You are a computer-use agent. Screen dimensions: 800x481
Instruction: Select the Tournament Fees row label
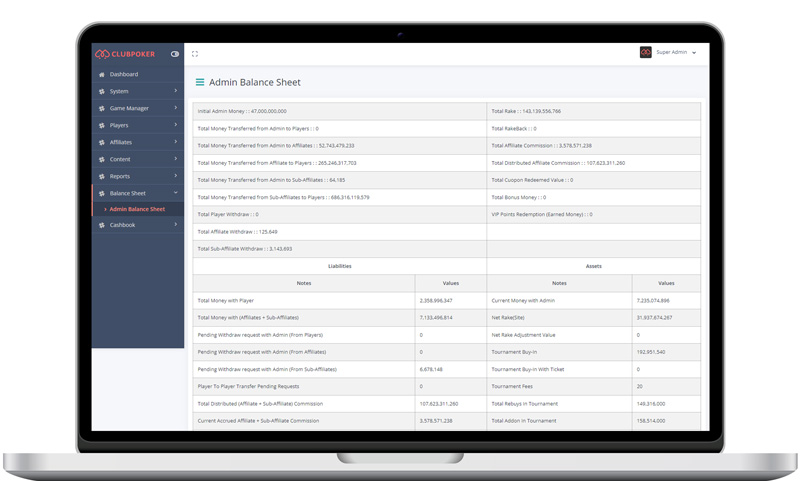(512, 387)
